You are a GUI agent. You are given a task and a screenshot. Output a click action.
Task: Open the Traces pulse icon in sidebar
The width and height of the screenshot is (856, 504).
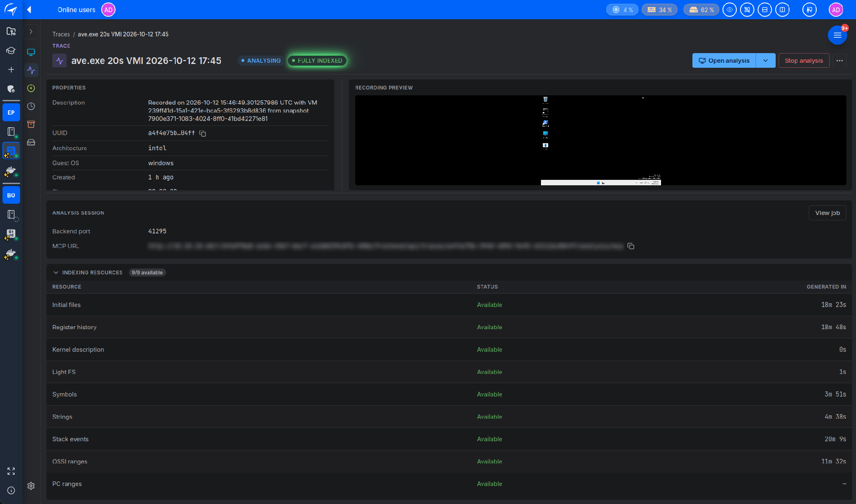pos(31,70)
